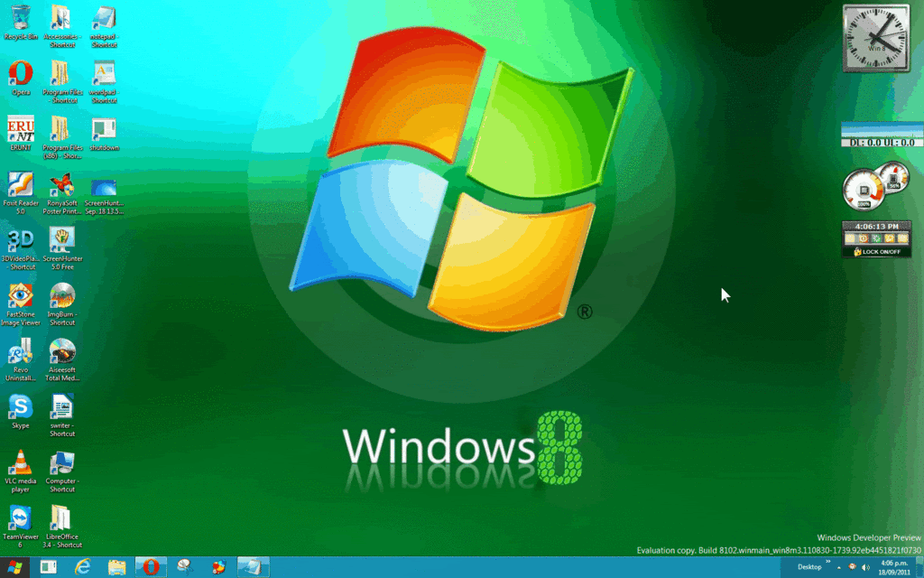Launch Internet Explorer from the taskbar
This screenshot has width=924, height=578.
(x=82, y=567)
